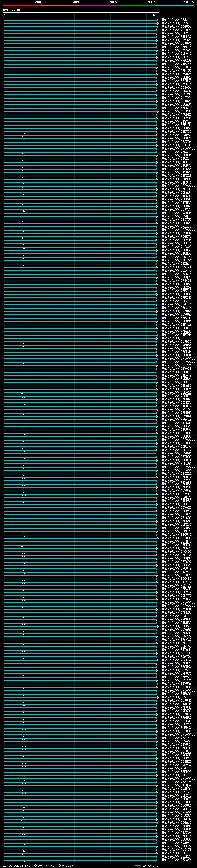197x868 pixels.
Task: Click the orange ~40% identity color segment
Action: [60, 6]
